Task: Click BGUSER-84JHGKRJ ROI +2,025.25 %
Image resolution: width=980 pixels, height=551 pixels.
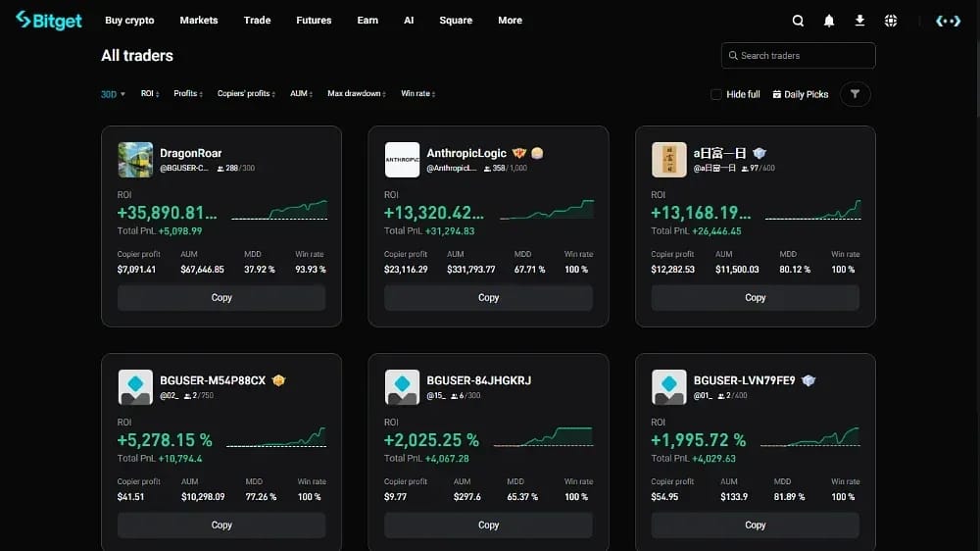Action: coord(431,440)
